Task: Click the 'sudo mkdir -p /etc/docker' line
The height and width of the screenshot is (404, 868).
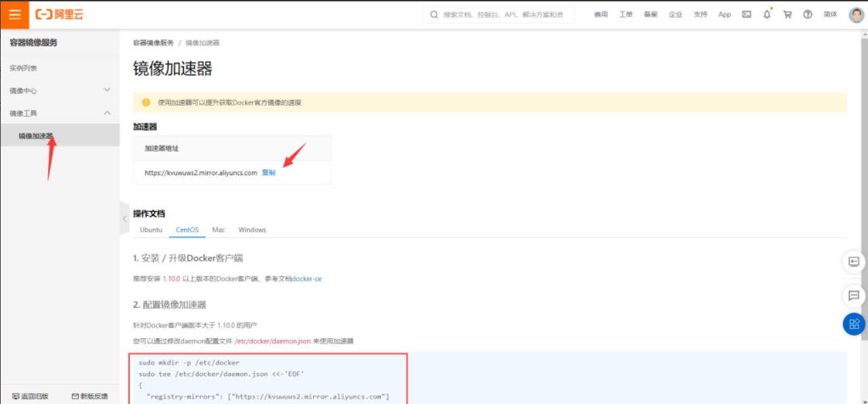Action: click(189, 363)
